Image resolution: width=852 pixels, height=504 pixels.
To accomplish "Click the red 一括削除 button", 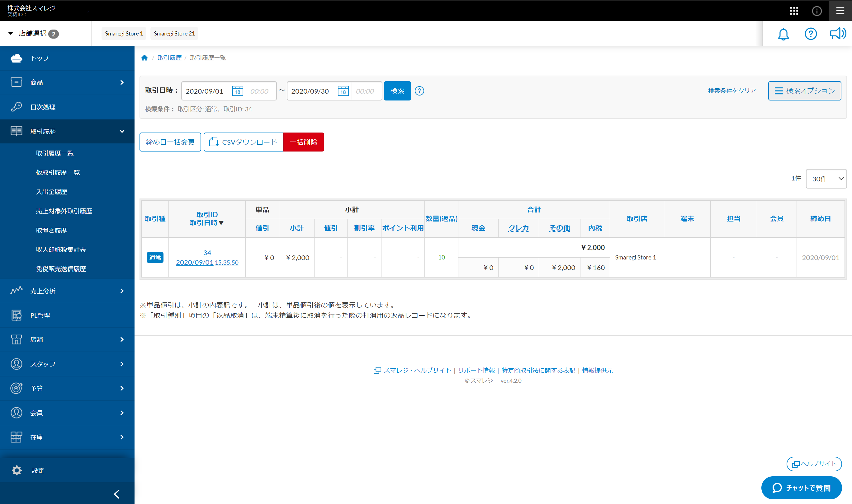I will point(304,142).
